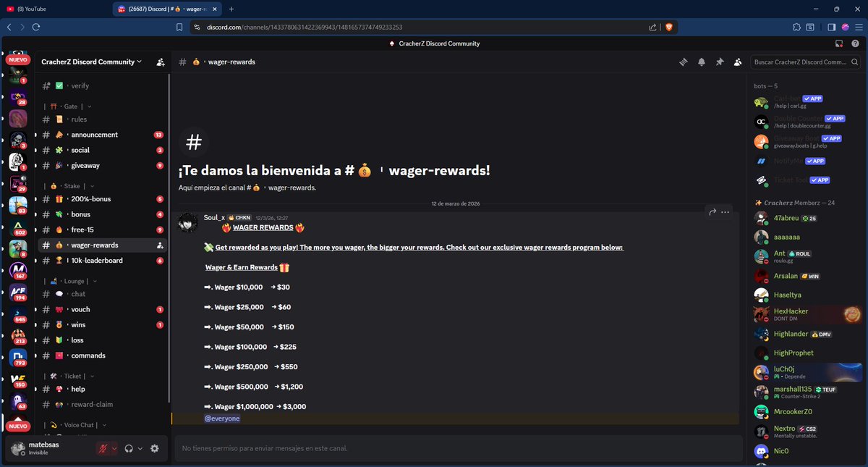Open server icon with 793 badge
Image resolution: width=868 pixels, height=467 pixels.
coord(18,356)
